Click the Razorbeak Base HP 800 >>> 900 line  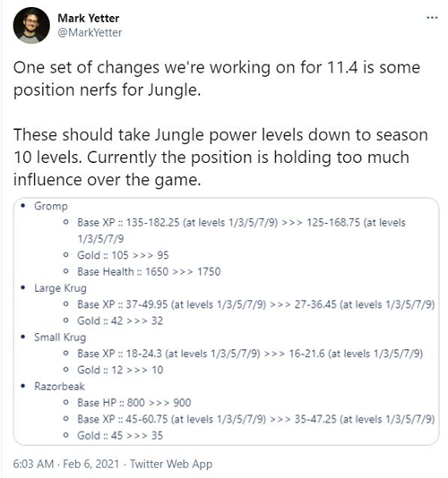(134, 403)
